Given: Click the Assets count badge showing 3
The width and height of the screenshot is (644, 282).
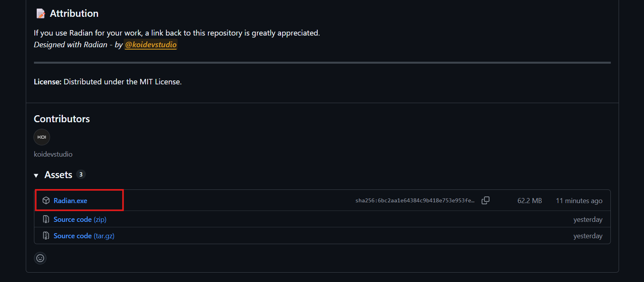Looking at the screenshot, I should 81,175.
